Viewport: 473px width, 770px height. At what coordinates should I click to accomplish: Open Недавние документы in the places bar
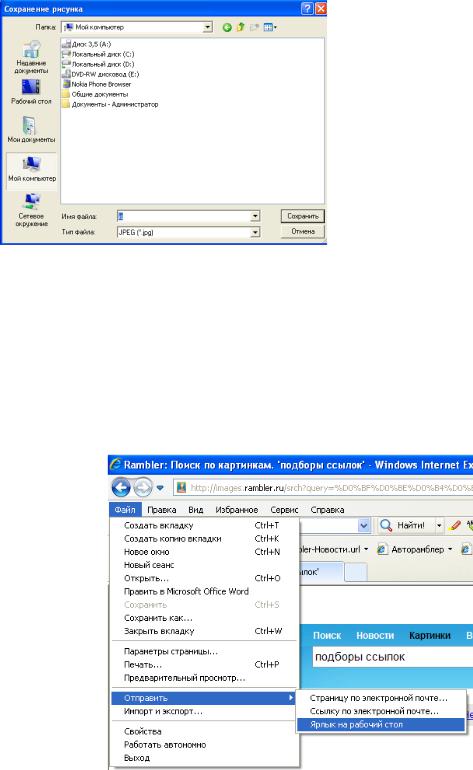[31, 57]
